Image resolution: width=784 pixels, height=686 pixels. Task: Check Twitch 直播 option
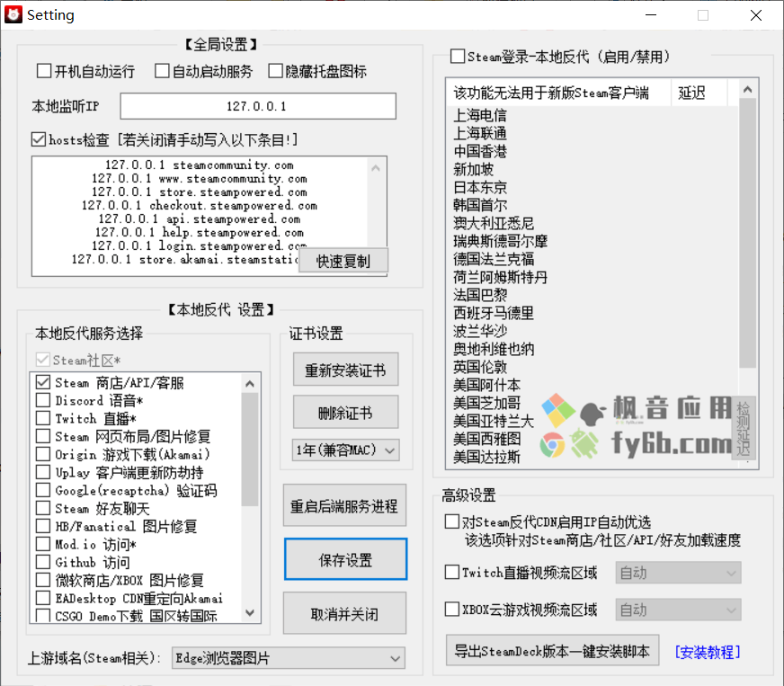(x=43, y=418)
